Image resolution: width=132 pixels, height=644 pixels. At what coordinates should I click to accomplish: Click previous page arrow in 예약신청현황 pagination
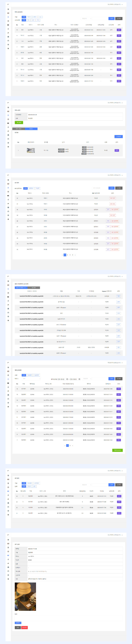tap(65, 446)
